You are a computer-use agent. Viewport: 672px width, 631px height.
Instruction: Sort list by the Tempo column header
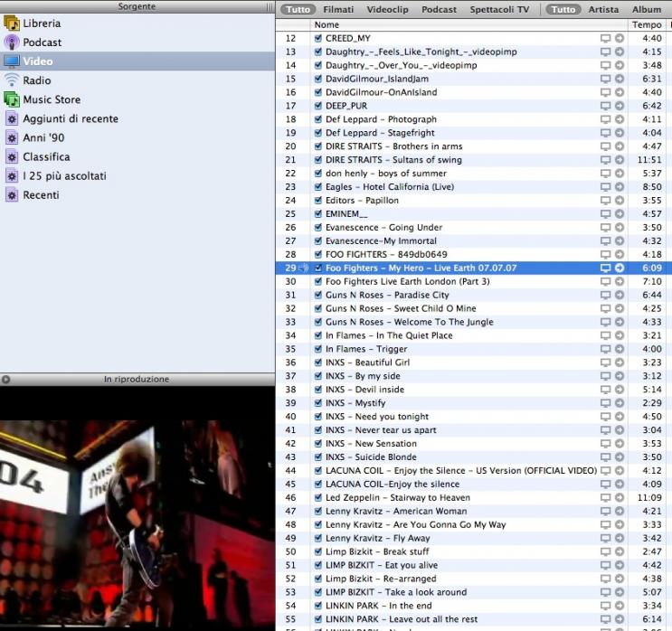pyautogui.click(x=647, y=24)
